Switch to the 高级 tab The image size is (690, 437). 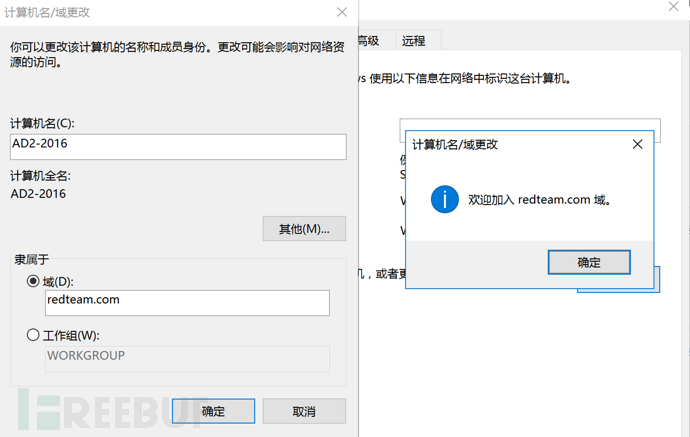click(x=368, y=41)
